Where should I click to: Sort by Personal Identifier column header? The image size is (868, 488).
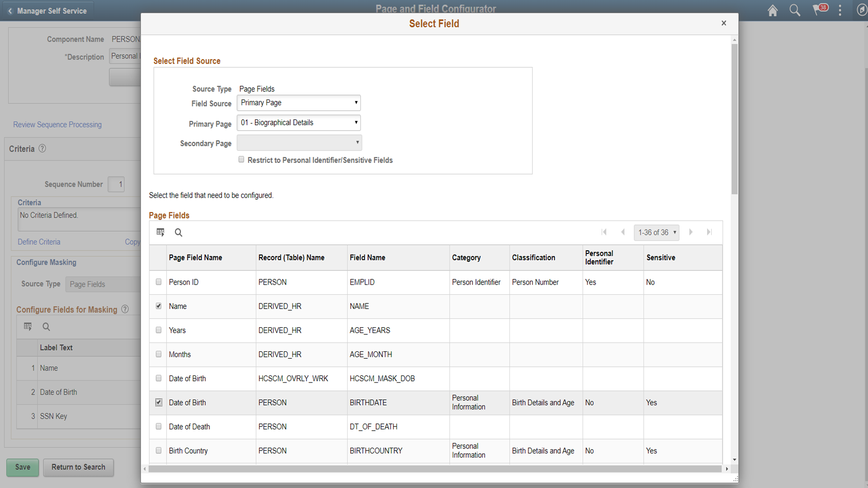point(599,258)
